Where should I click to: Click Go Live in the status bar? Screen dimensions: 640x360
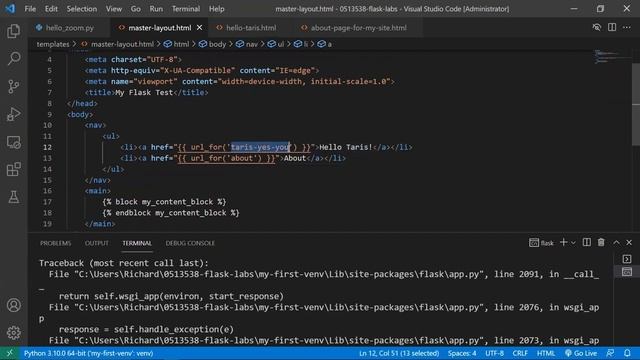(x=580, y=353)
